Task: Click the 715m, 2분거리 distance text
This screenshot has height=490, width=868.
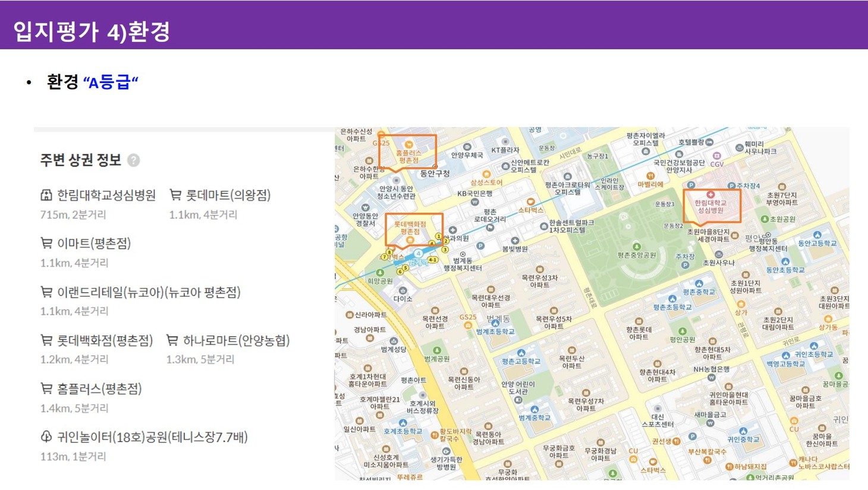Action: [x=73, y=214]
